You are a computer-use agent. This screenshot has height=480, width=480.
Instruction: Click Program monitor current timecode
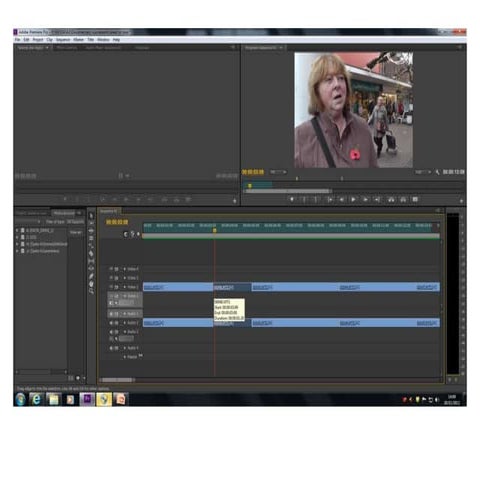point(253,172)
